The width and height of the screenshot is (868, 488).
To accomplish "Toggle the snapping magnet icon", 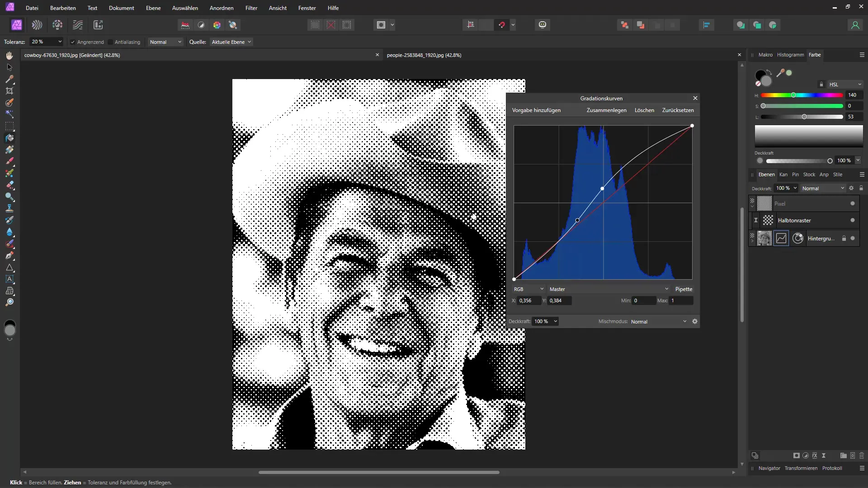I will click(x=502, y=25).
